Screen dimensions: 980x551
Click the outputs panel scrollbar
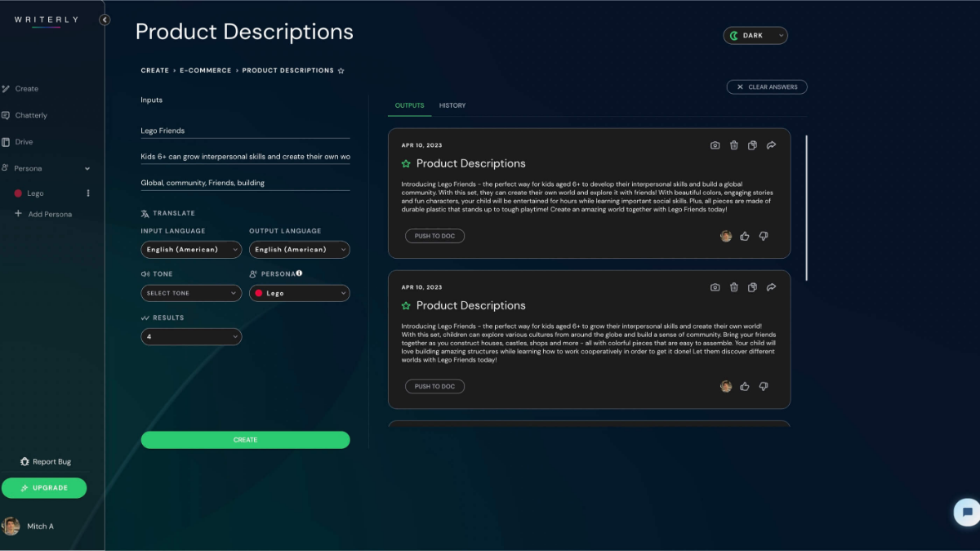806,208
